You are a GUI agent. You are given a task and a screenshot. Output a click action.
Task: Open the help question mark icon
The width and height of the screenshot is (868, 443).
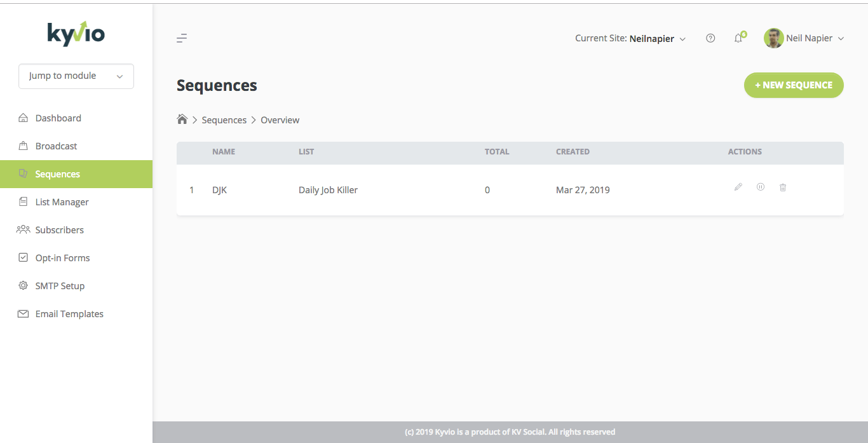[710, 38]
